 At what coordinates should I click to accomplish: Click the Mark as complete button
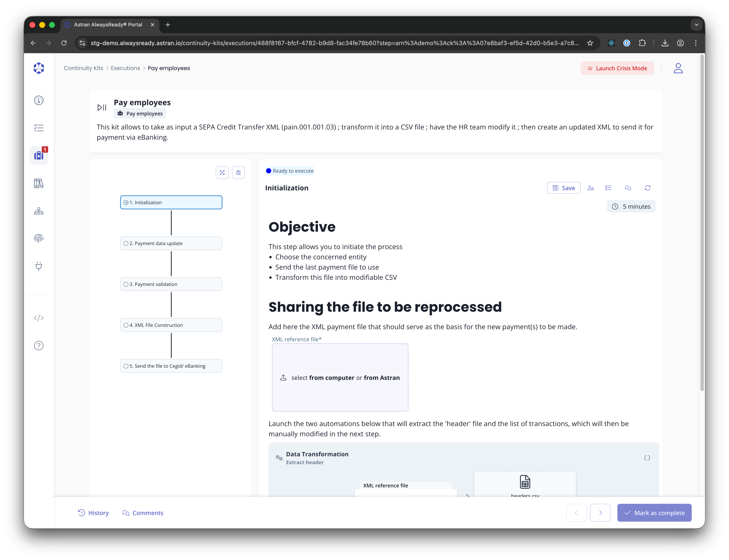(654, 513)
